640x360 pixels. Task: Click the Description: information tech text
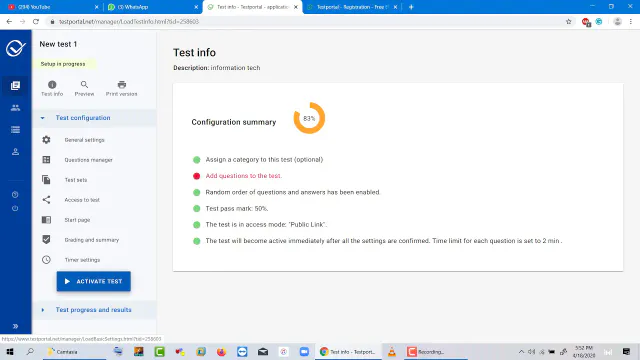coord(216,68)
